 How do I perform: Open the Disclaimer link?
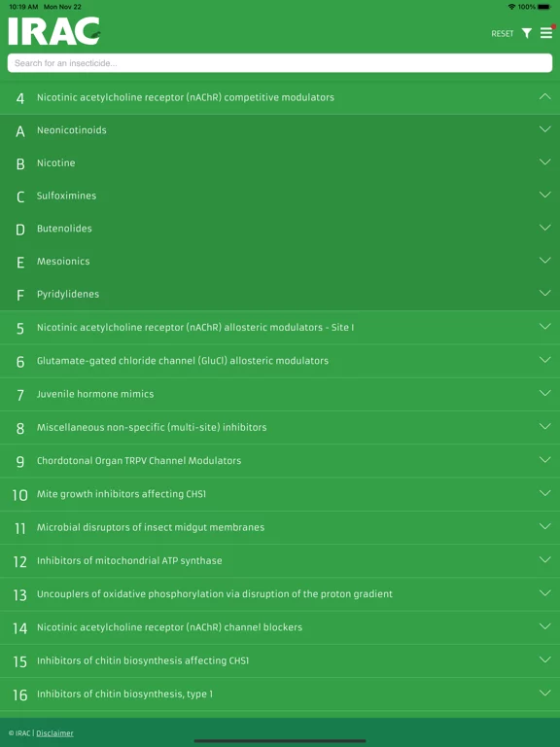pyautogui.click(x=54, y=733)
